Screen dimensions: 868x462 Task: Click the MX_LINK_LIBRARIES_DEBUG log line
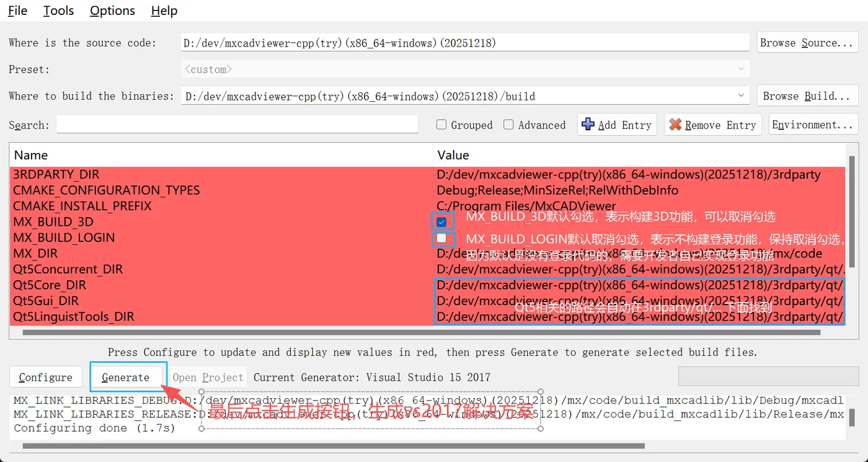pyautogui.click(x=428, y=401)
